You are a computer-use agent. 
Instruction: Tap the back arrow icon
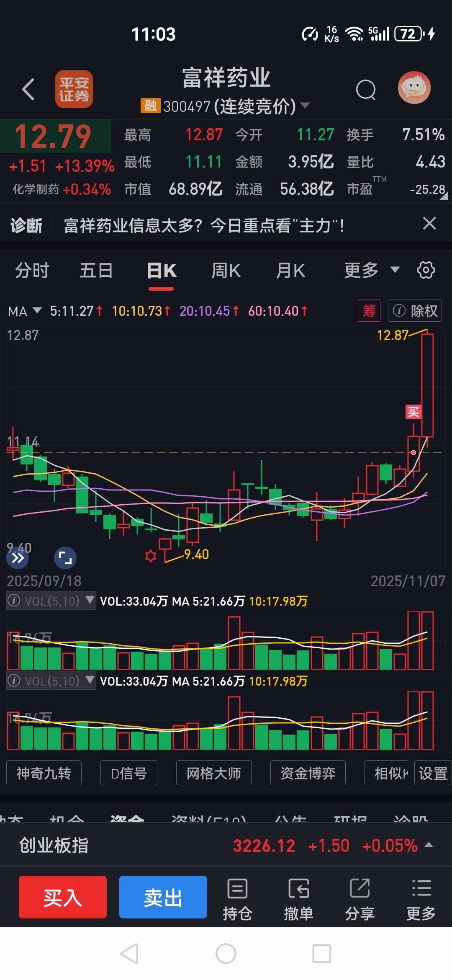28,89
